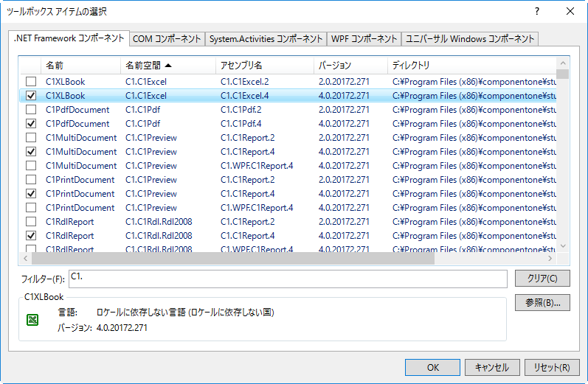Image resolution: width=588 pixels, height=384 pixels.
Task: Click the キャンセル button
Action: pos(492,367)
